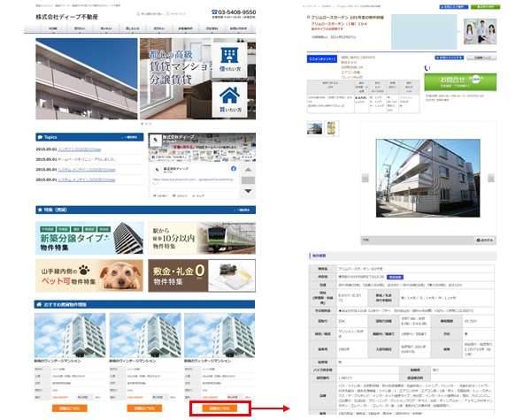Open the 駅から徒歩10分以内 train banner
The image size is (531, 420).
tap(202, 238)
